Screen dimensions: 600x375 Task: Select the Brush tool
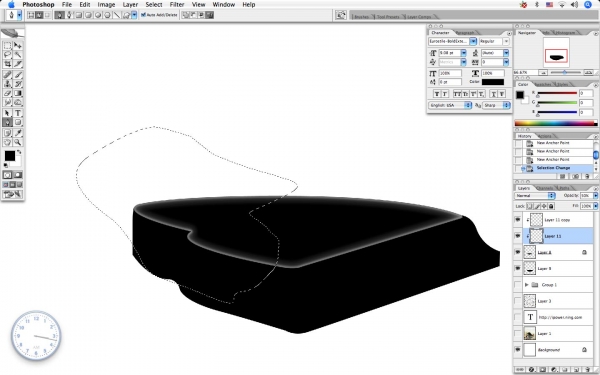(18, 75)
